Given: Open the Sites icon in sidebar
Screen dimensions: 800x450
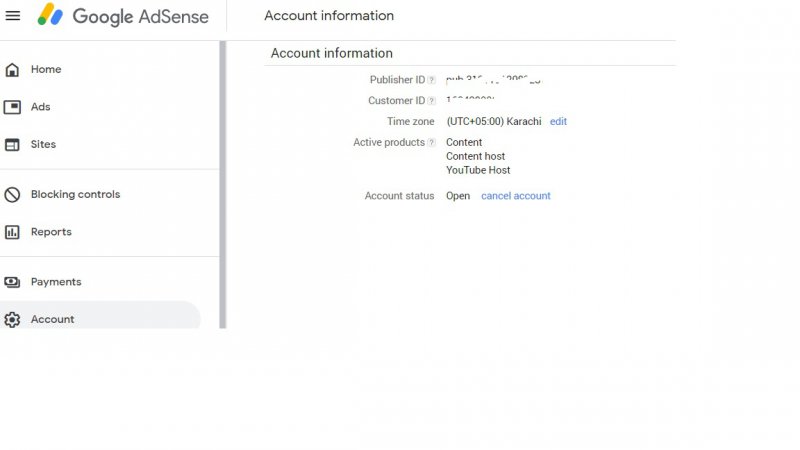Looking at the screenshot, I should pos(12,145).
